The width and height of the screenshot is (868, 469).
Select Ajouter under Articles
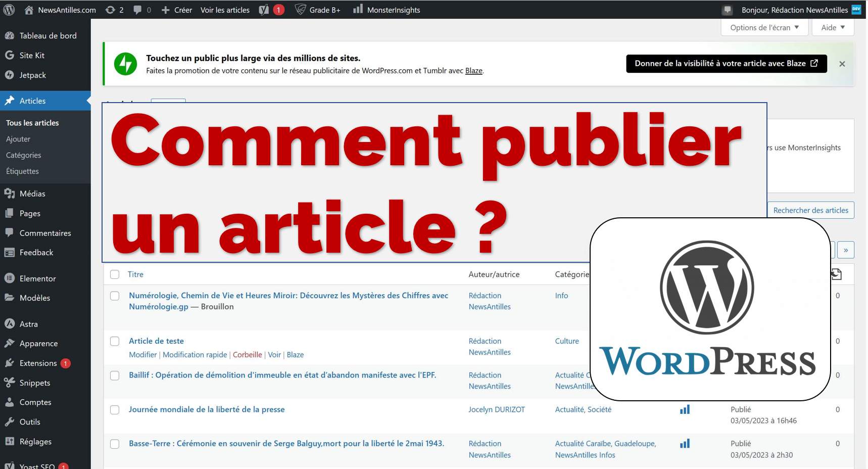(x=18, y=139)
